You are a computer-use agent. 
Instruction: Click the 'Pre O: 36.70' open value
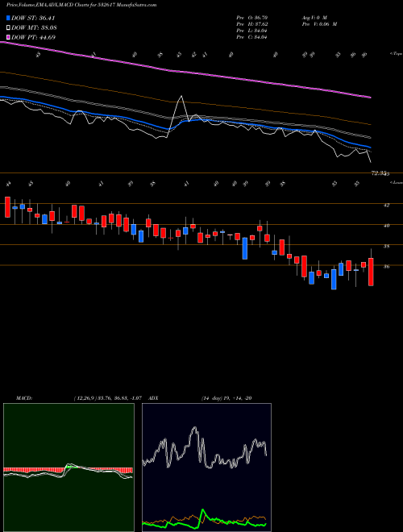point(253,17)
